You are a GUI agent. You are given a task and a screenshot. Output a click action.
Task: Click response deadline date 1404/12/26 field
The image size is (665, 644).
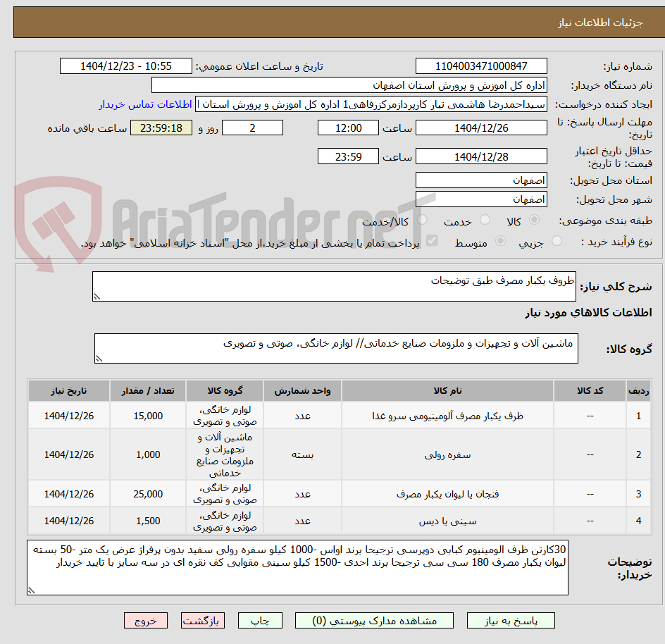tap(481, 128)
